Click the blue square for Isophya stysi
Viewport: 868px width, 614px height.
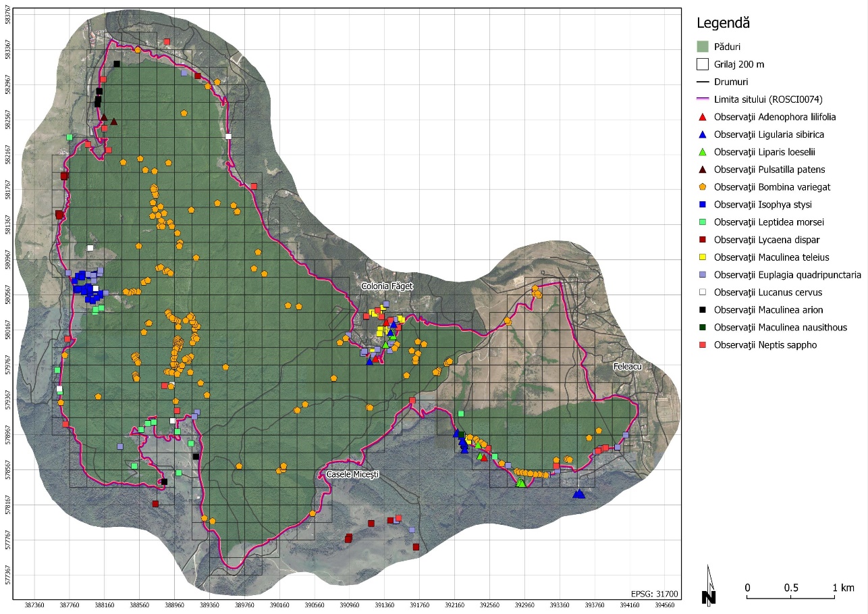(703, 205)
